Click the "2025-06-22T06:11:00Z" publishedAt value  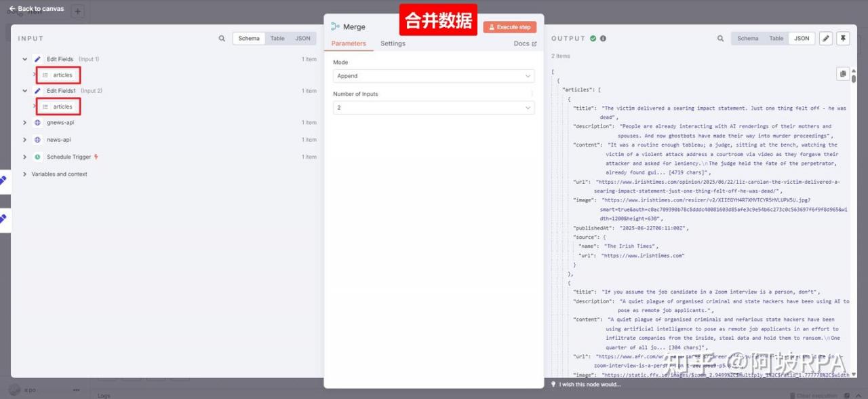[654, 228]
